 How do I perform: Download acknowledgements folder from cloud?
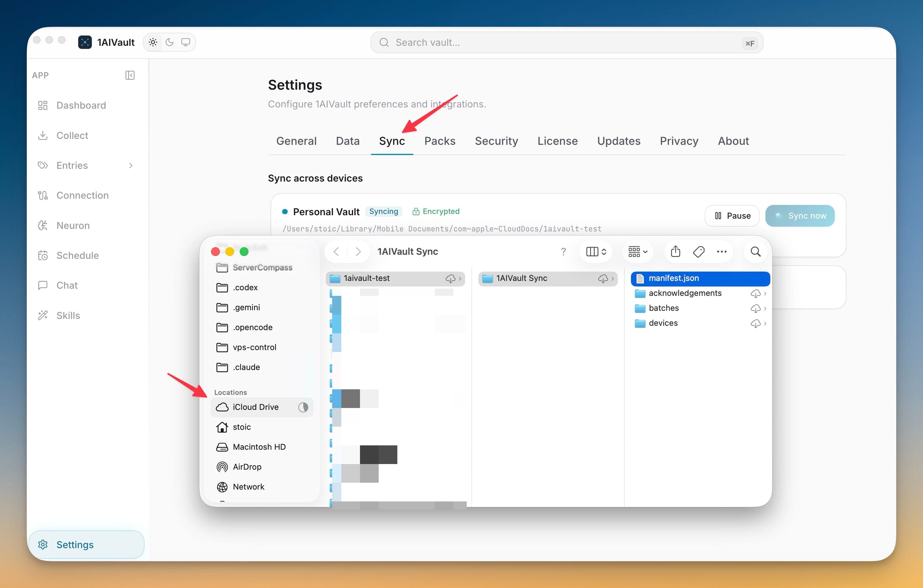pyautogui.click(x=755, y=294)
